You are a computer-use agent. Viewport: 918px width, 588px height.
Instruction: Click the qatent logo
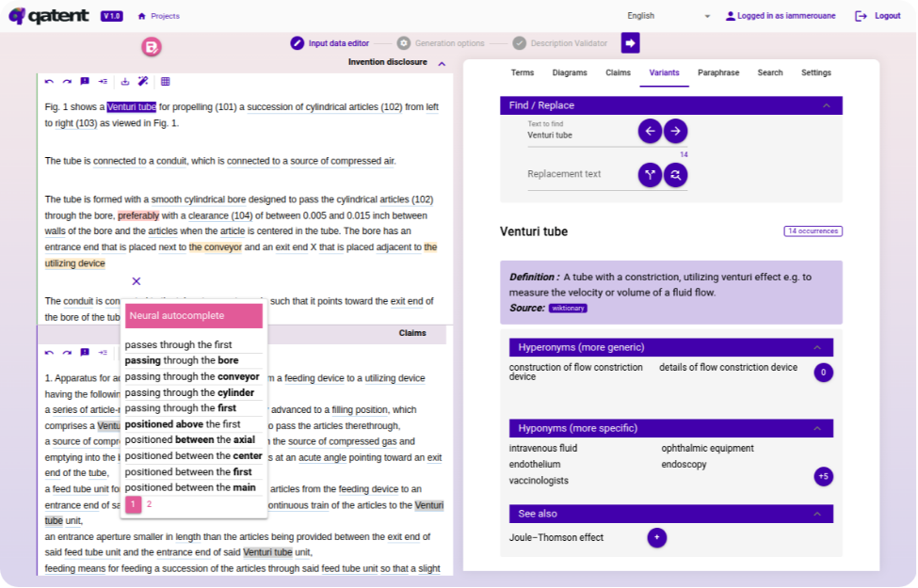point(49,16)
